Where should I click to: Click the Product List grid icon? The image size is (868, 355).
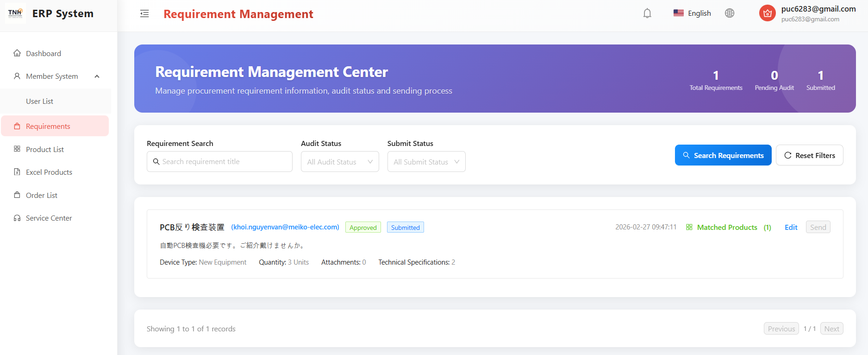17,149
